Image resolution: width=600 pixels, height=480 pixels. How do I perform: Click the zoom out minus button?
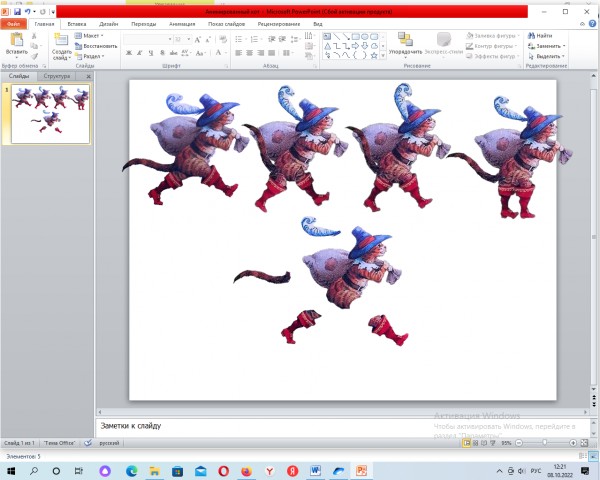(x=518, y=443)
